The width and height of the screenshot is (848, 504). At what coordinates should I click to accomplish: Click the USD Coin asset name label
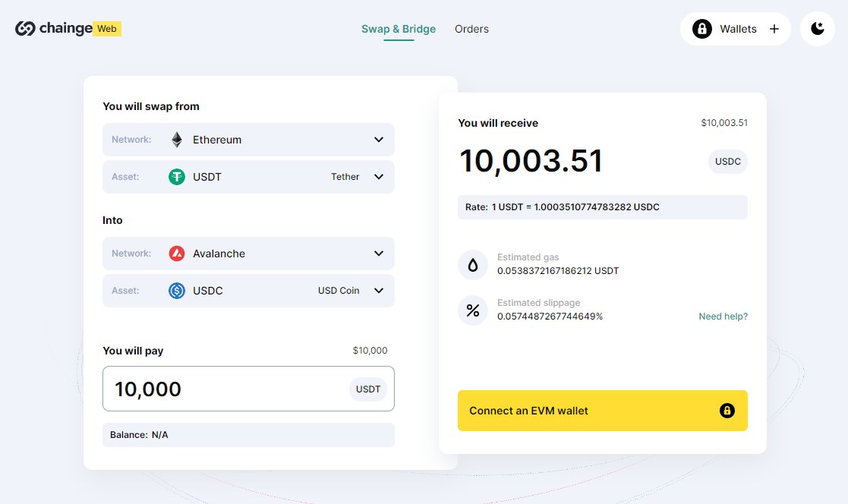click(x=339, y=291)
